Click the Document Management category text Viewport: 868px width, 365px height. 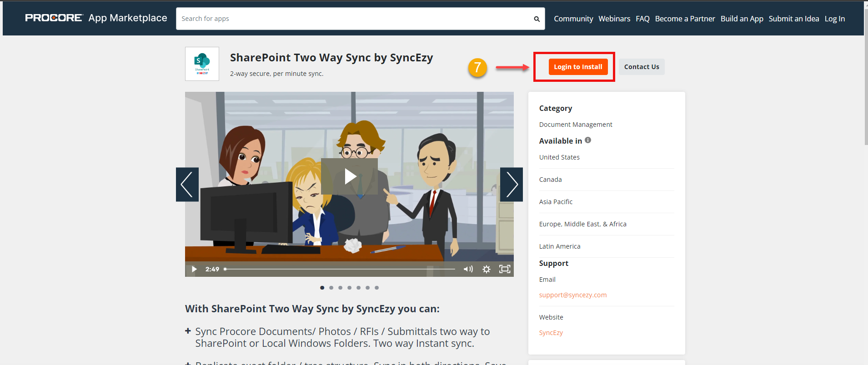[576, 125]
